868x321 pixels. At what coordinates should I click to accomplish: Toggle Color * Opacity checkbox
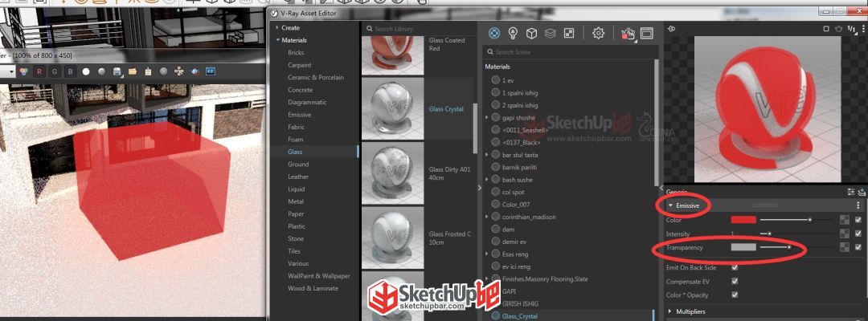pyautogui.click(x=735, y=295)
